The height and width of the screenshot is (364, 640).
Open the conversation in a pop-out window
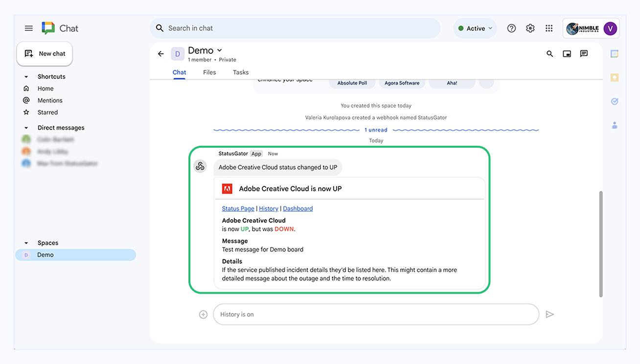pos(567,54)
